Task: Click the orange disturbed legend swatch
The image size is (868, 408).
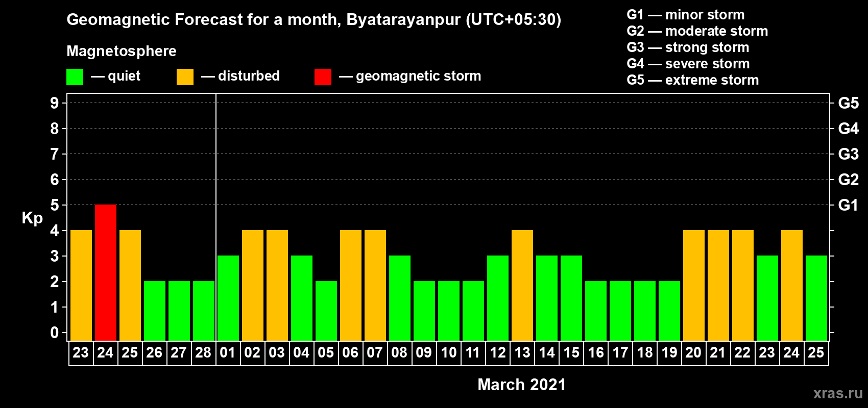Action: coord(185,77)
